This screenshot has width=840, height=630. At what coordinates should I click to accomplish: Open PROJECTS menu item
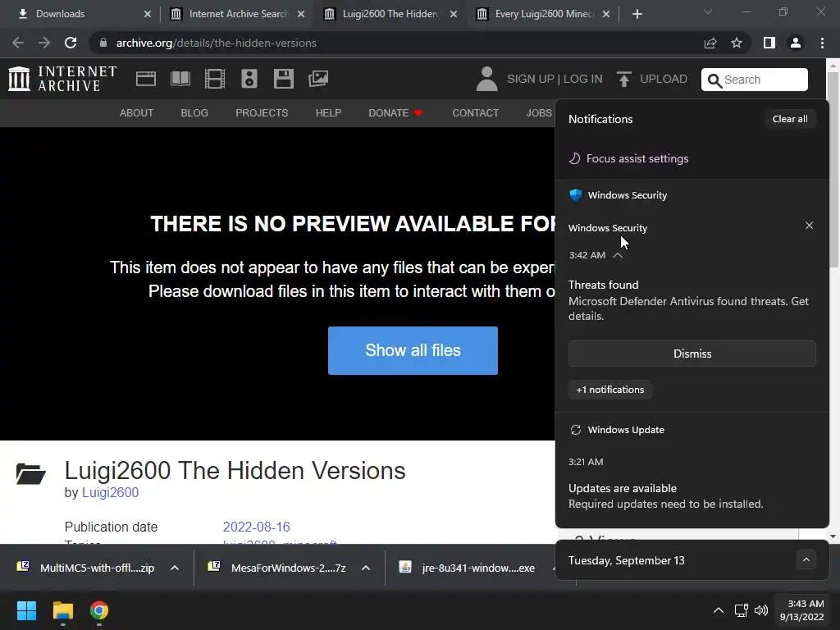click(262, 113)
